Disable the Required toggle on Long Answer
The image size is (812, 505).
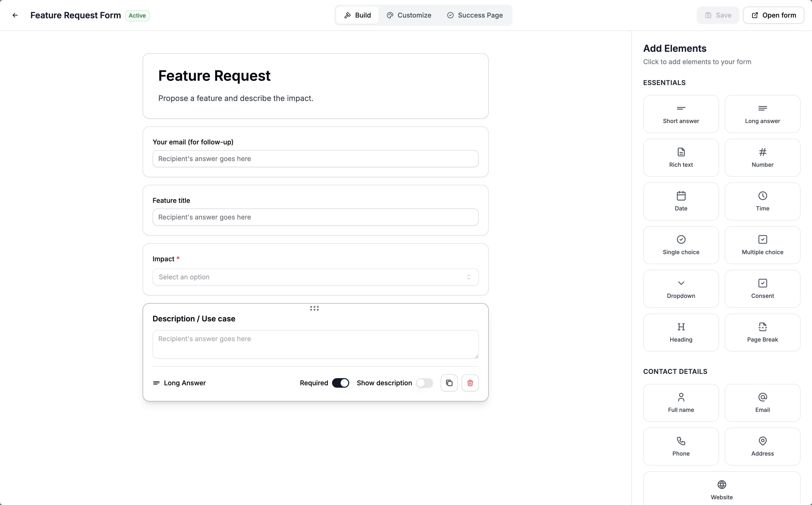pos(340,383)
